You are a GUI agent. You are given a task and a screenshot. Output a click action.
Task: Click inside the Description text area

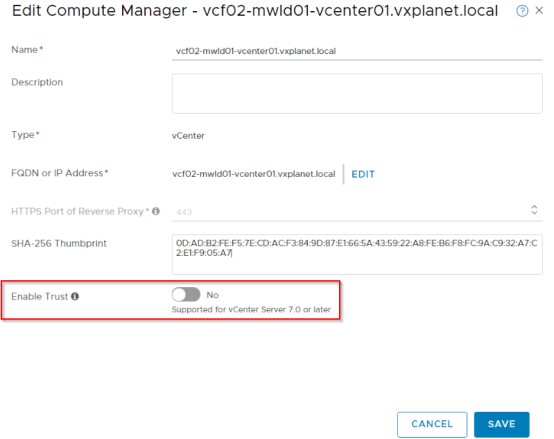357,94
